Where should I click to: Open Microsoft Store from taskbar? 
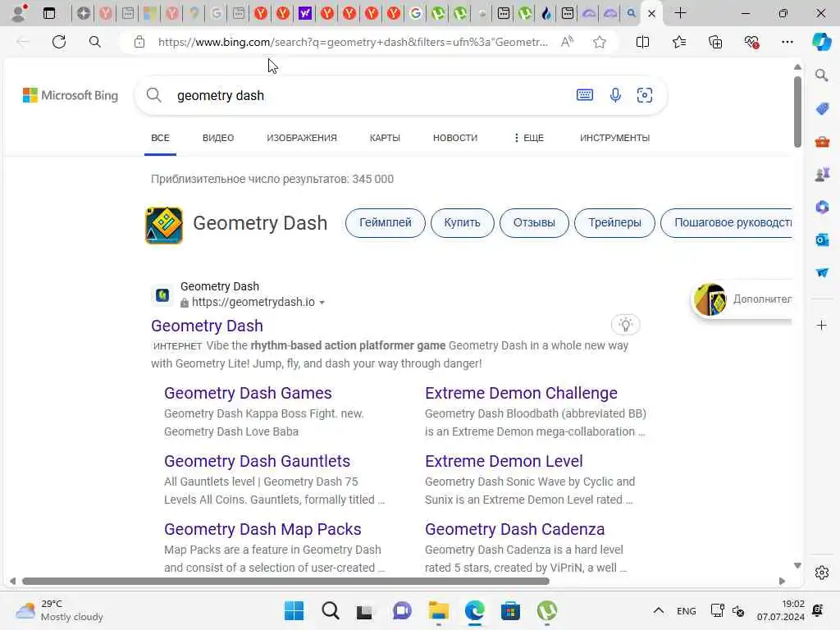point(510,610)
